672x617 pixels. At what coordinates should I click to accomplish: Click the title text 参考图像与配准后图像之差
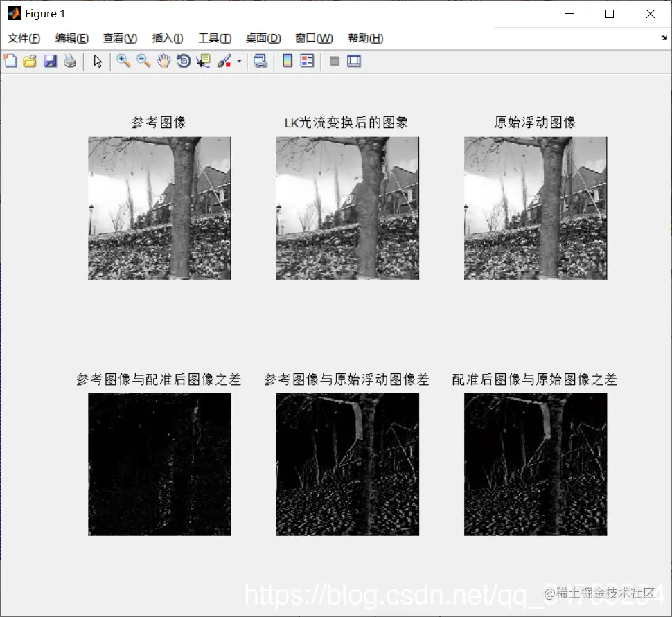[159, 379]
